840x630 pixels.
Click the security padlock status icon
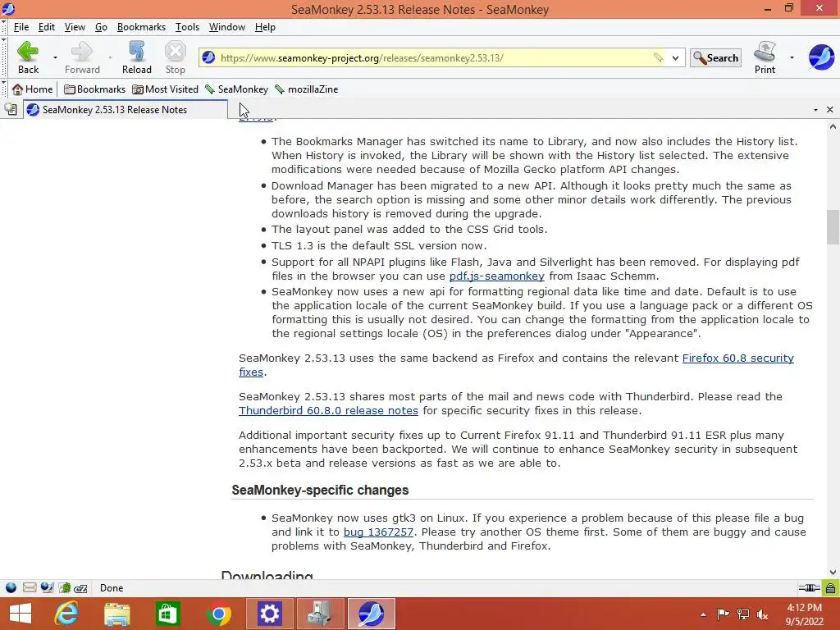pos(830,588)
